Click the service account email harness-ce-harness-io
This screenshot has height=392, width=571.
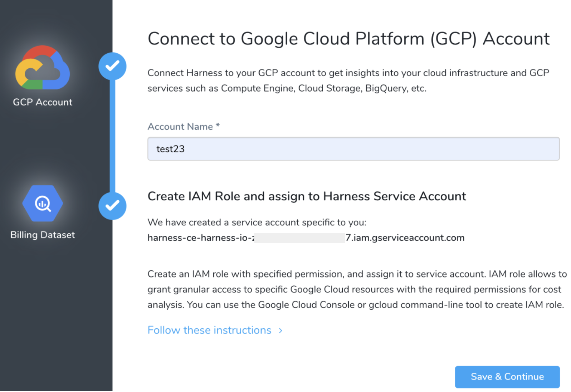pyautogui.click(x=306, y=238)
